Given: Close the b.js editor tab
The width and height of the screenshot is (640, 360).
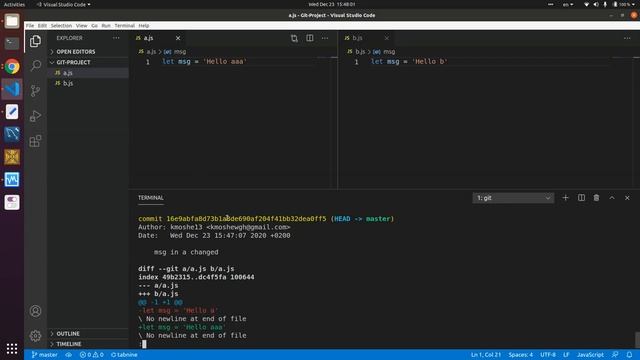Looking at the screenshot, I should (387, 38).
